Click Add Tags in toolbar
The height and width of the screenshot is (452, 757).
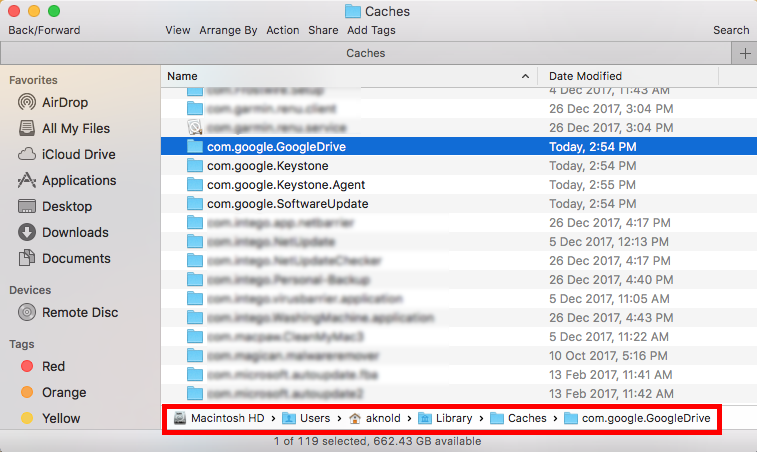point(371,30)
